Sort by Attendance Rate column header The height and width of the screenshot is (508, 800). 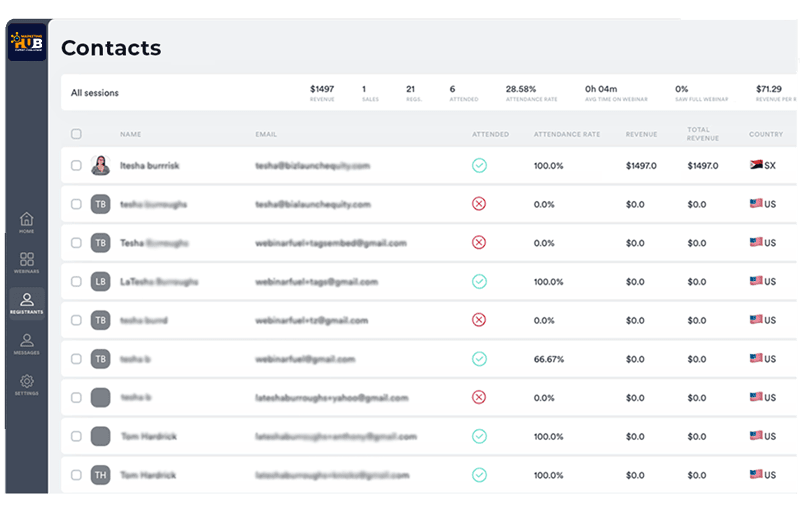[567, 134]
